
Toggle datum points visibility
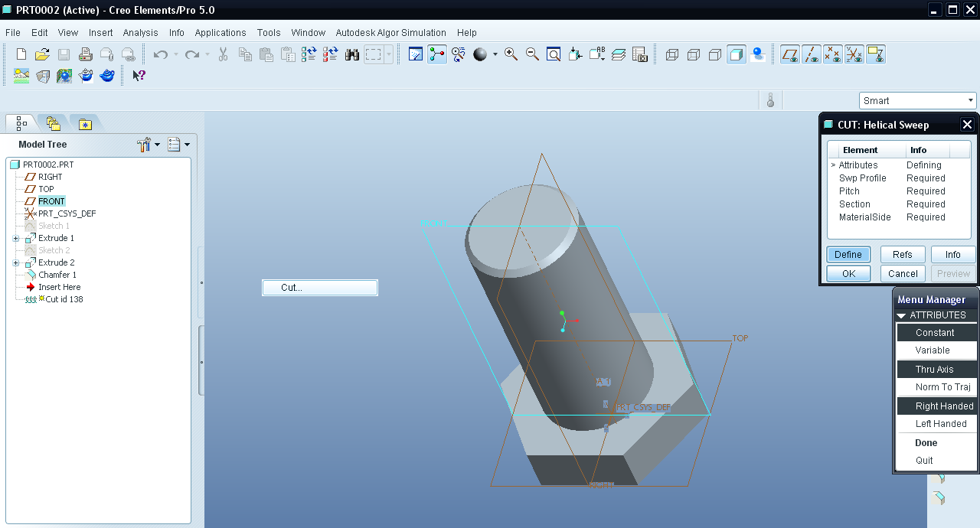833,54
